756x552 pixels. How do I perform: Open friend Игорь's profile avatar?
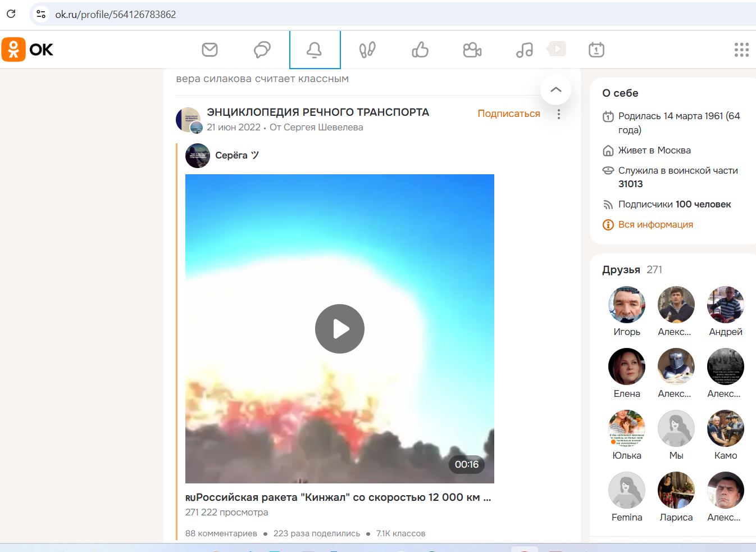click(x=627, y=305)
